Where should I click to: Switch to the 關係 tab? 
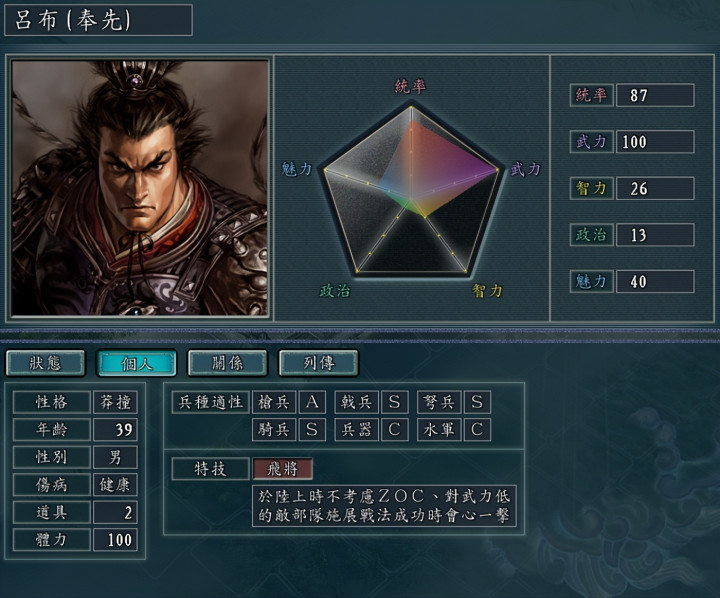[227, 363]
